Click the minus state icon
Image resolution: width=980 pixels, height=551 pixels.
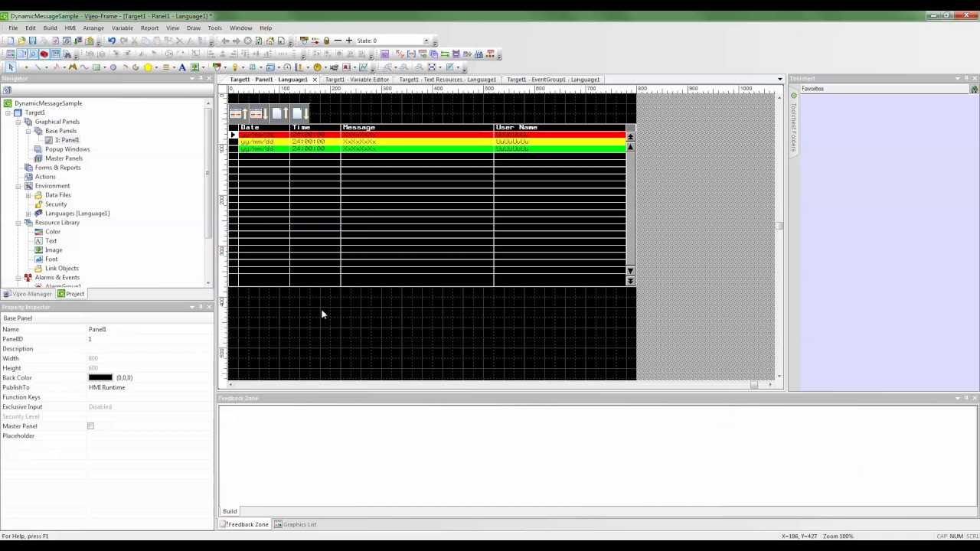[338, 41]
